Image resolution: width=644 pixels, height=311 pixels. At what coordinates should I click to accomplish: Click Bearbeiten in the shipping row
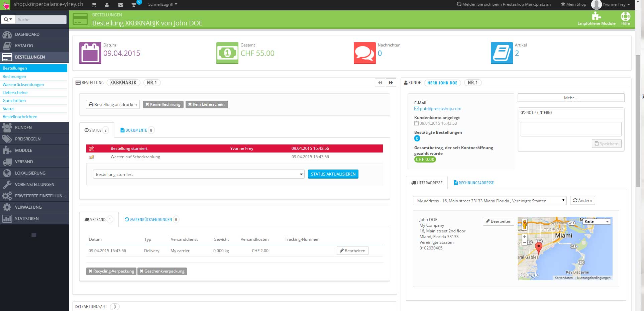[352, 251]
